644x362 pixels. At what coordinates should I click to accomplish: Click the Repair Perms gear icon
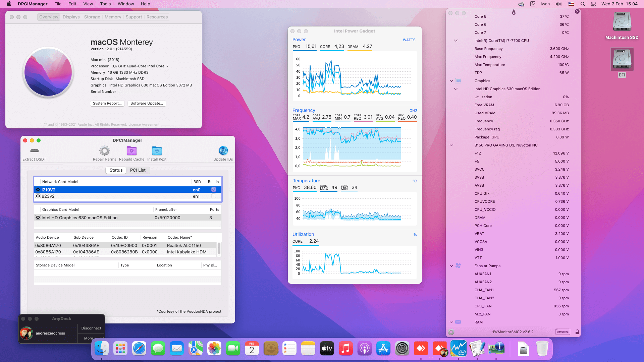[104, 151]
